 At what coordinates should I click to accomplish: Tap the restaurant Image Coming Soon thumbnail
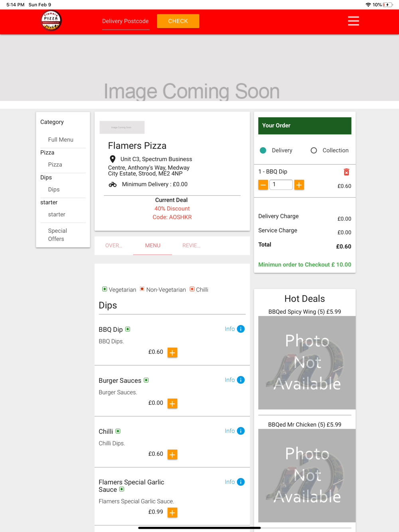point(122,127)
